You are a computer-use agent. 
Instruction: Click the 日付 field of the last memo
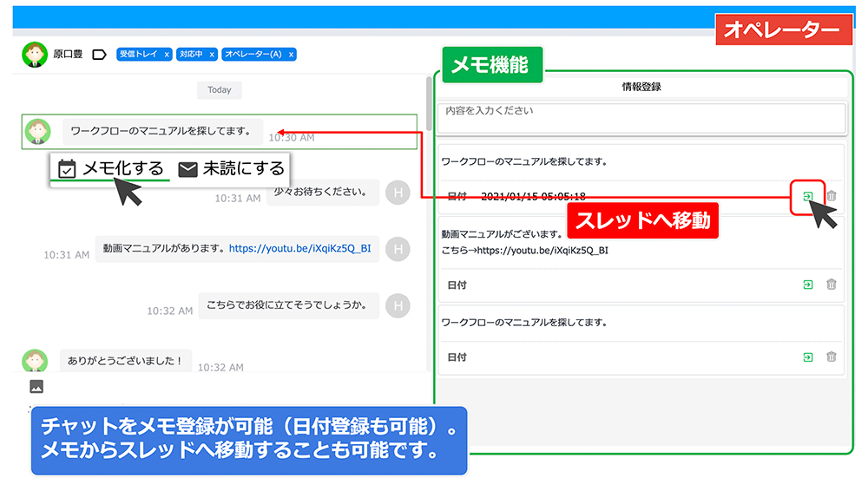[457, 357]
